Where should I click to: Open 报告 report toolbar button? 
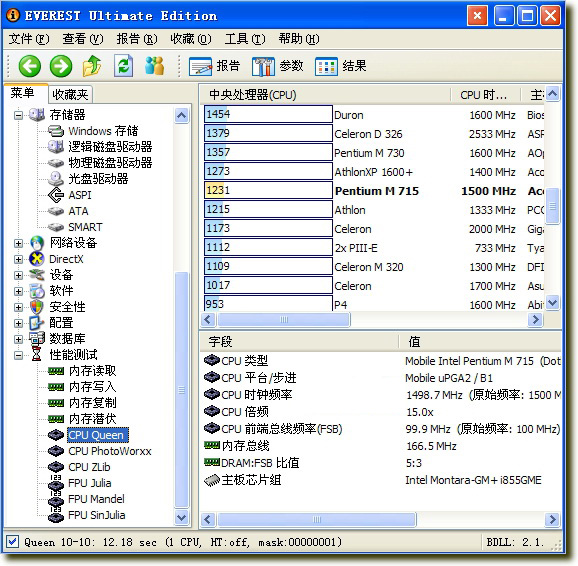click(x=215, y=66)
